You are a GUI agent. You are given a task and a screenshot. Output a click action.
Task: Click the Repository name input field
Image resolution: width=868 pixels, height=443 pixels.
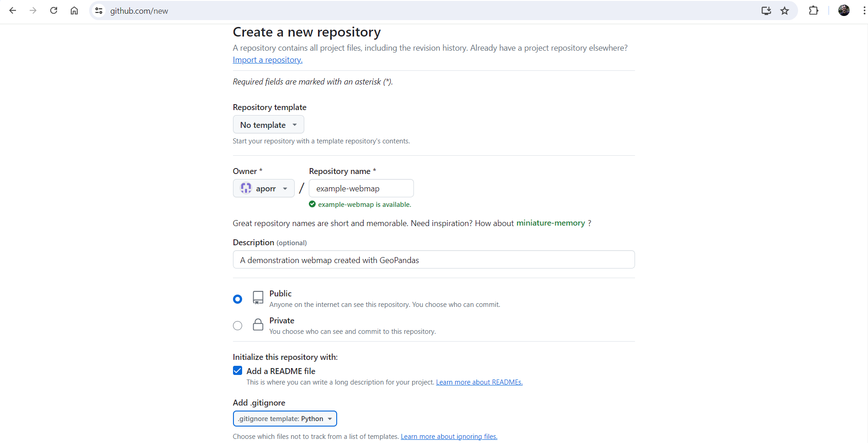361,188
